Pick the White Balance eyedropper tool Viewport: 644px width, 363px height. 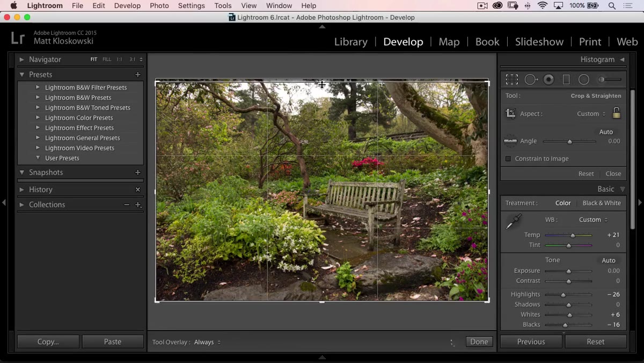pyautogui.click(x=514, y=221)
